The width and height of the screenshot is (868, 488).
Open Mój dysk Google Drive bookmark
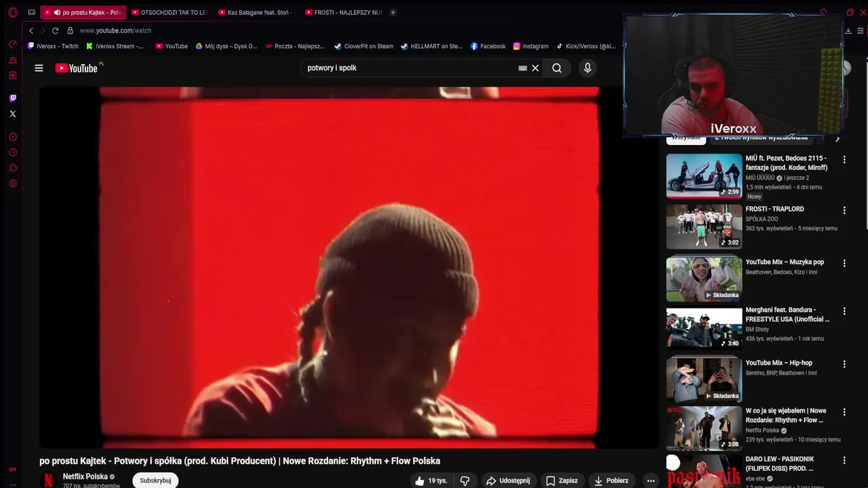pos(226,46)
